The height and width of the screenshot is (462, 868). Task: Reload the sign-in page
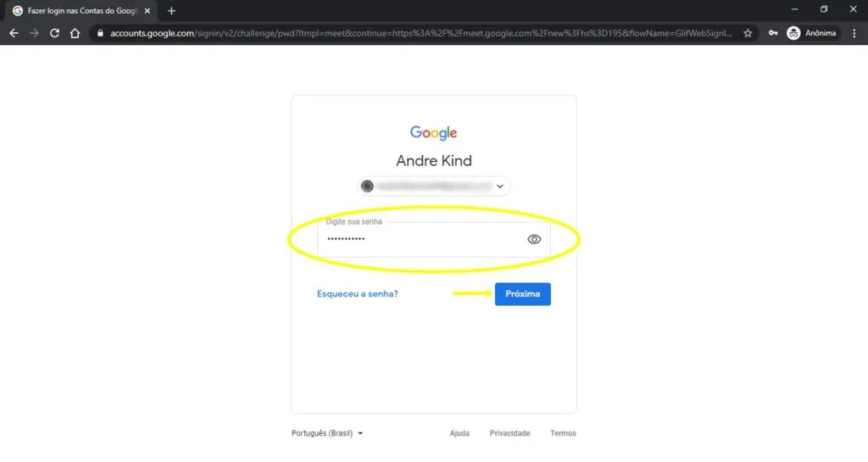pyautogui.click(x=54, y=33)
